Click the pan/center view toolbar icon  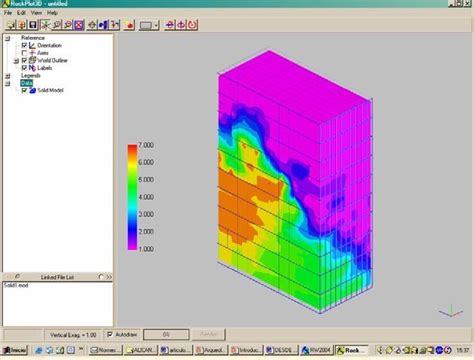point(92,25)
